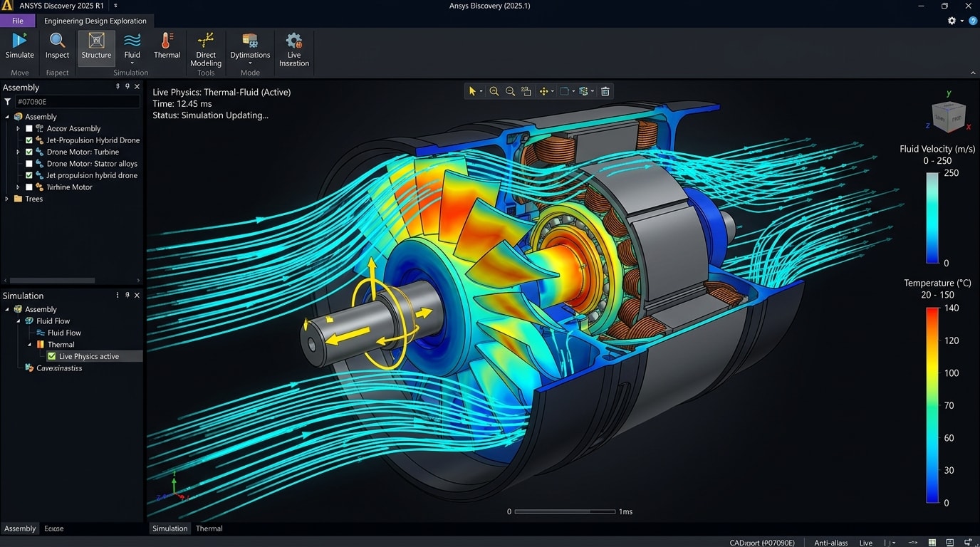Uncheck lowercase Jet propulsion hybrid drone checkbox
This screenshot has width=980, height=547.
29,175
